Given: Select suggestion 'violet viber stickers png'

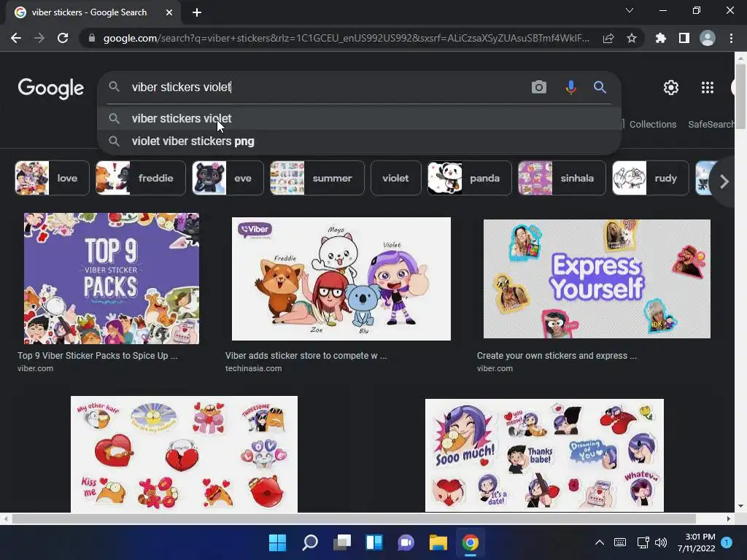Looking at the screenshot, I should pos(359,141).
